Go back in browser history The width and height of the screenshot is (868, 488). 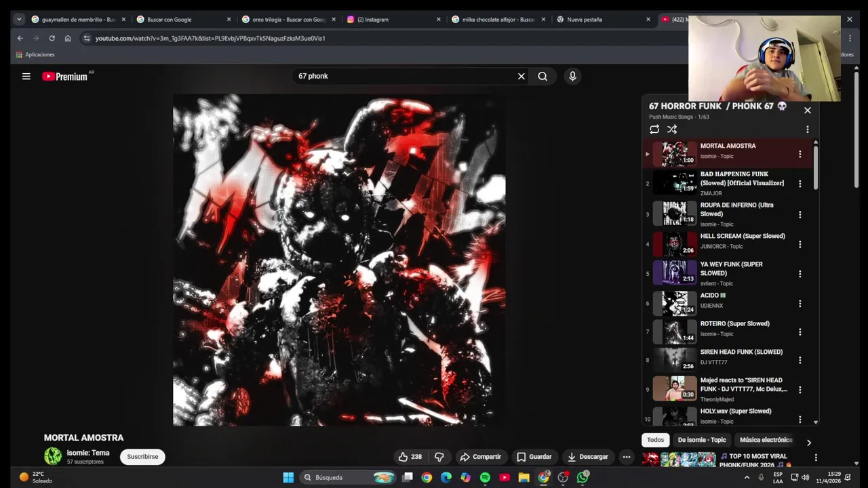pos(20,38)
